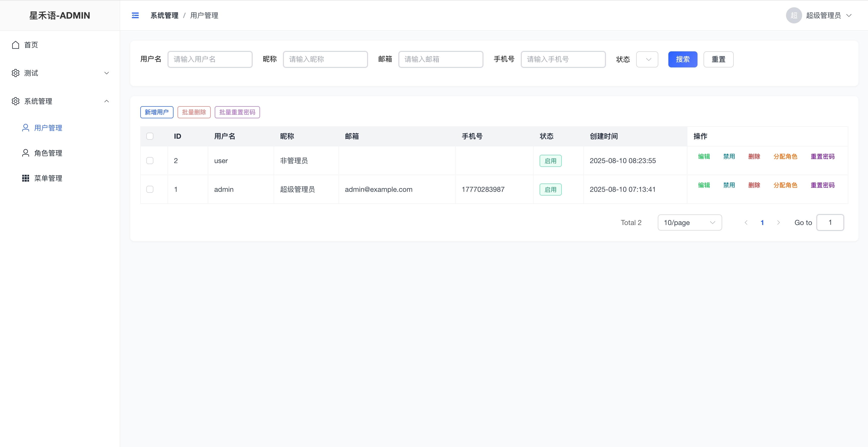
Task: Click the 批量删除 button
Action: [x=194, y=112]
